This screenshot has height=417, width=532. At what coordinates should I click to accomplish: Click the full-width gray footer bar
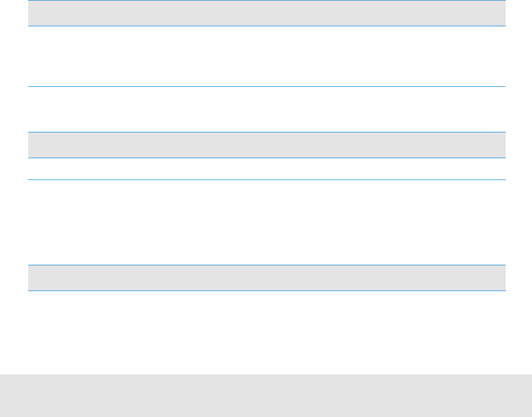[266, 395]
